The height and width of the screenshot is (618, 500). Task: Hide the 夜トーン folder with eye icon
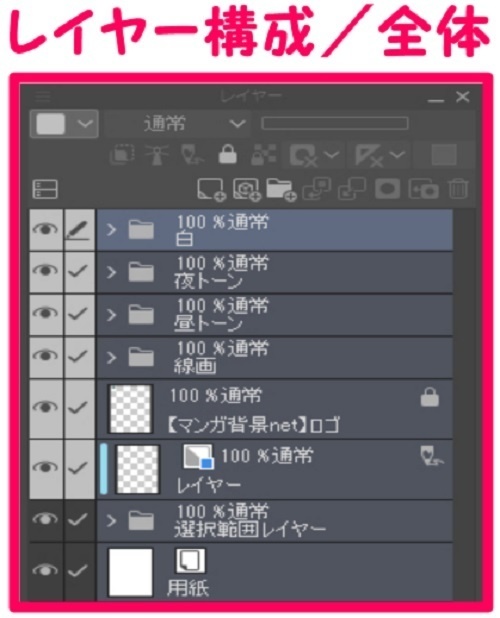pos(45,271)
